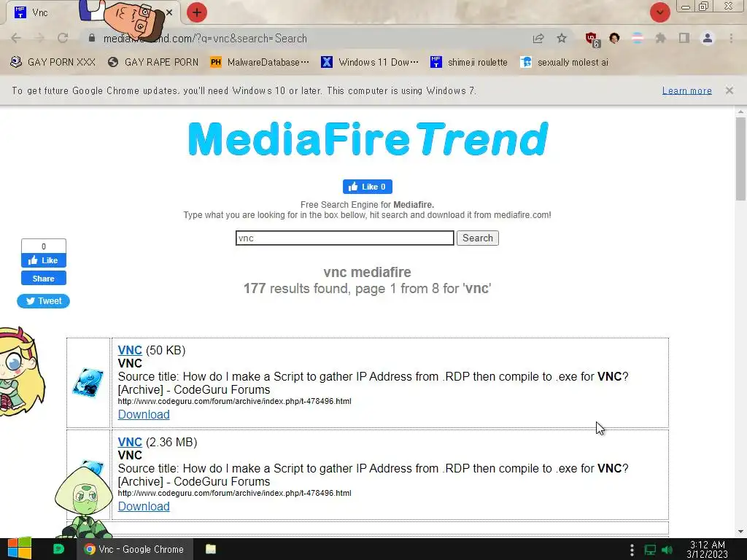Click the volume speaker tray icon
Viewport: 747px width, 560px height.
667,550
